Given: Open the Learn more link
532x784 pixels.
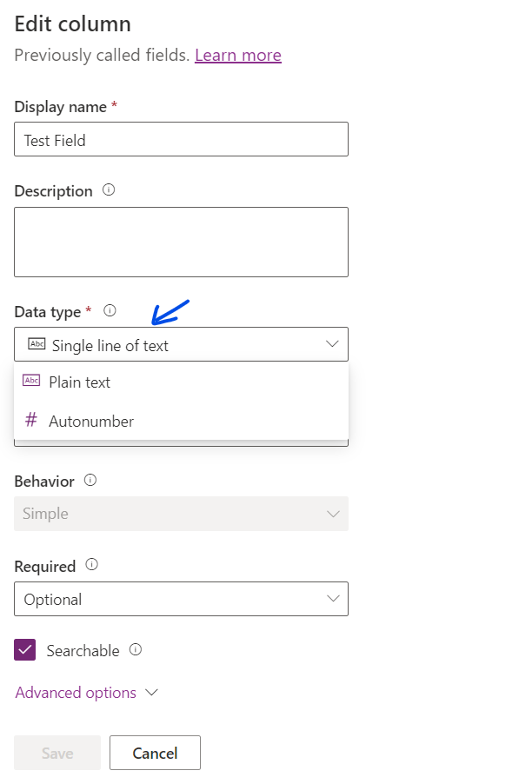Looking at the screenshot, I should [x=238, y=55].
